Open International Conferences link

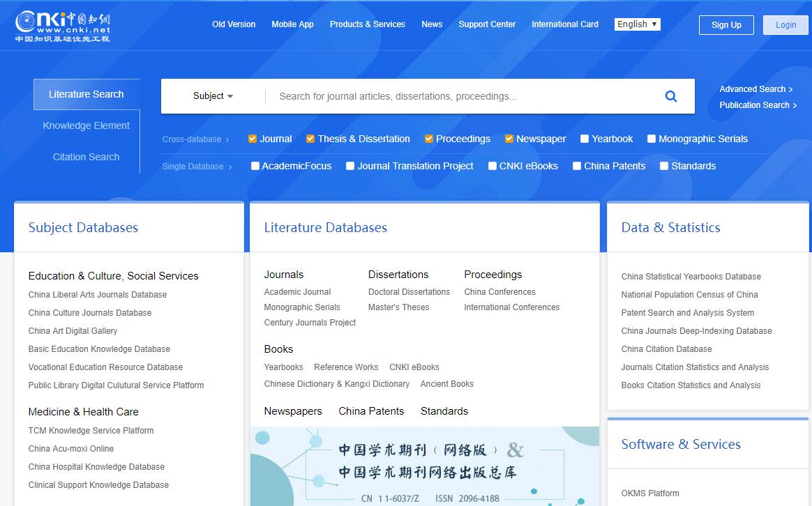point(511,307)
